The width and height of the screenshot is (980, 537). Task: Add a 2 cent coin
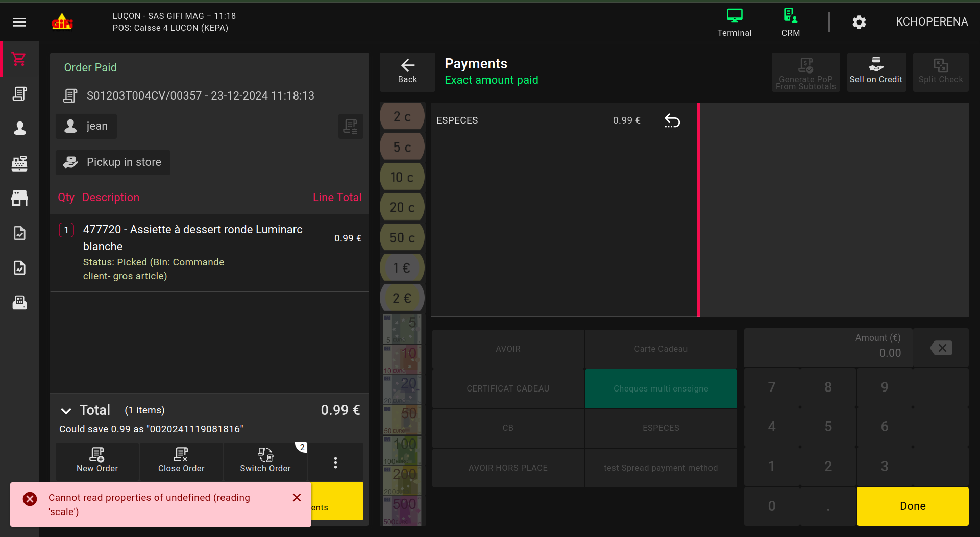tap(402, 117)
